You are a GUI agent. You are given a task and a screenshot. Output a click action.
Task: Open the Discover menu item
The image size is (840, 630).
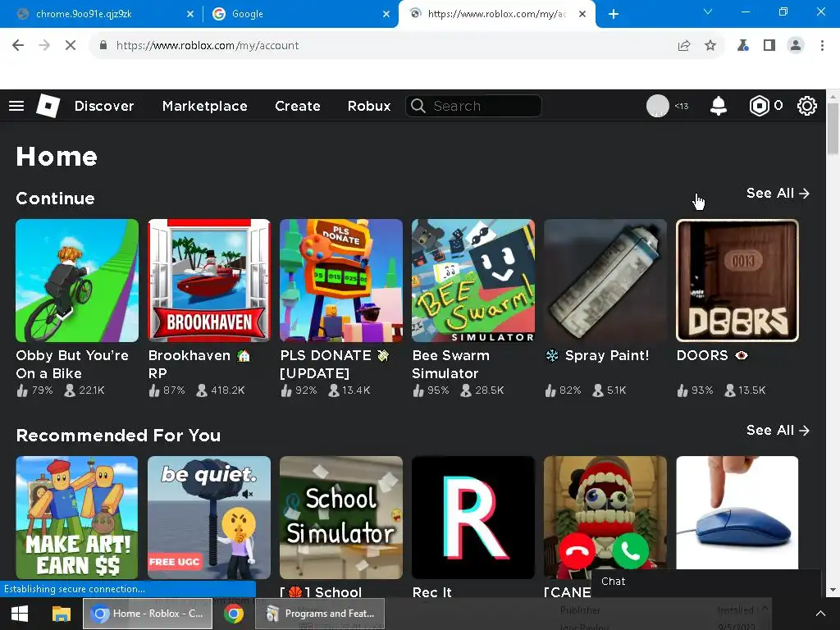coord(104,106)
